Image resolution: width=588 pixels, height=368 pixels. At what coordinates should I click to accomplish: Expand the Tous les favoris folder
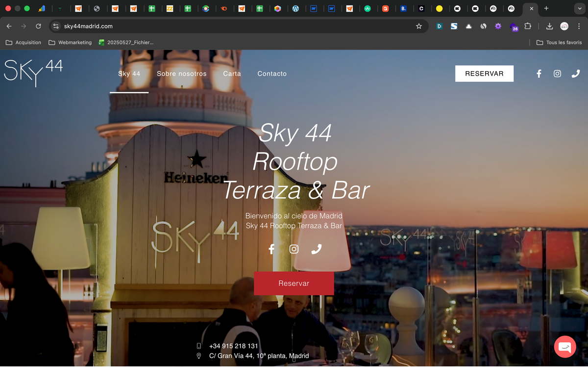coord(559,42)
